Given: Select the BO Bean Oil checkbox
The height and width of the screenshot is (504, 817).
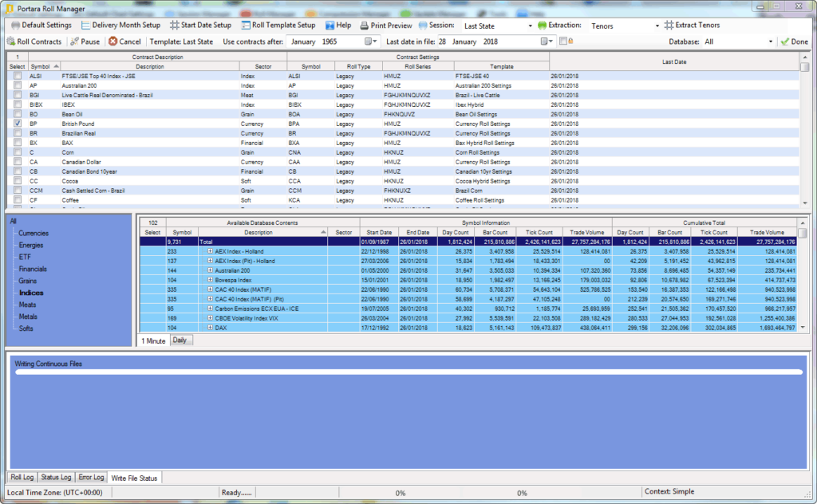Looking at the screenshot, I should click(x=18, y=114).
